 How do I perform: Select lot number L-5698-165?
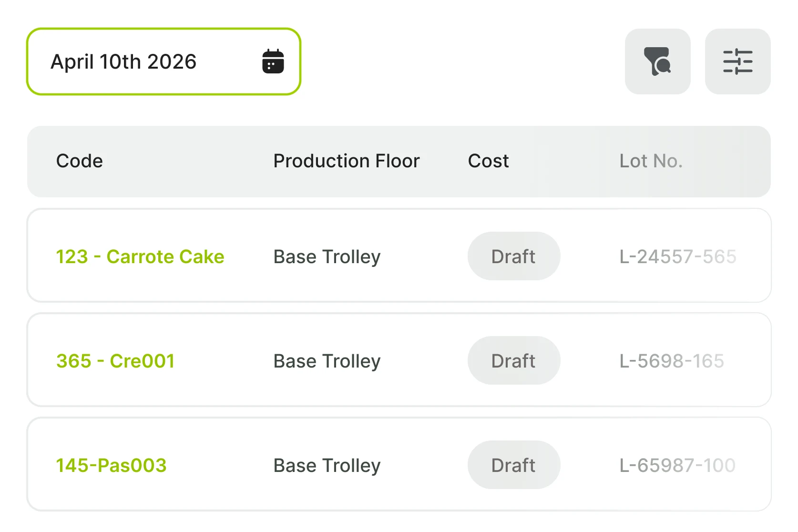pos(671,361)
